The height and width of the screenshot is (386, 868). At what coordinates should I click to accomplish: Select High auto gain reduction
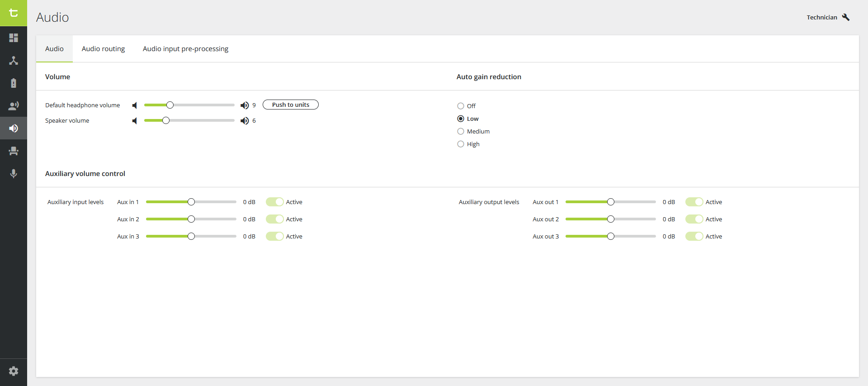tap(461, 144)
